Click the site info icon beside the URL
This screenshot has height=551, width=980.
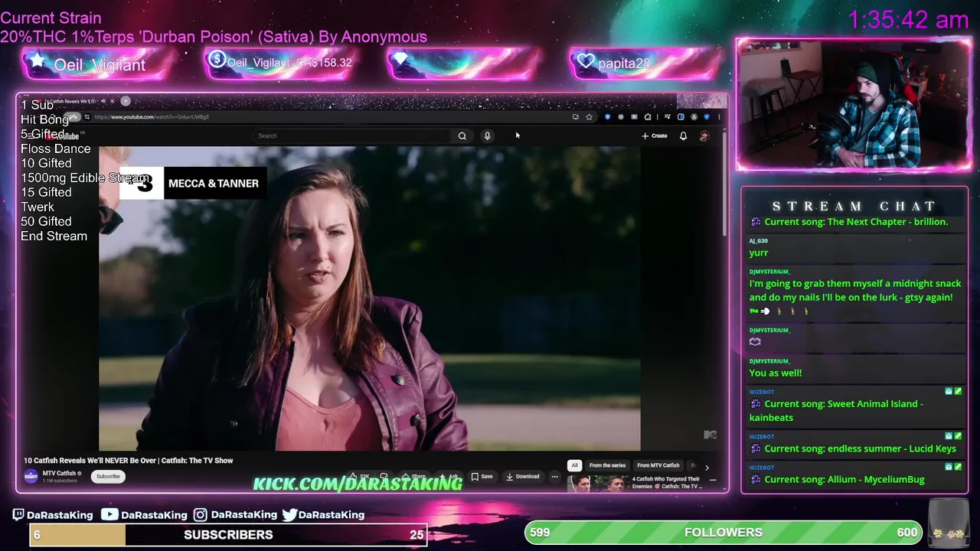click(87, 117)
